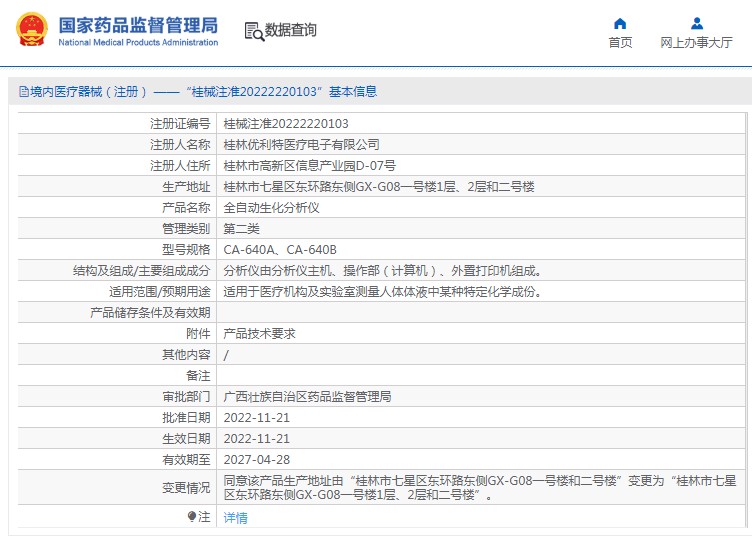Screen dimensions: 752x538
Task: Click the 生效日期 label
Action: (186, 439)
